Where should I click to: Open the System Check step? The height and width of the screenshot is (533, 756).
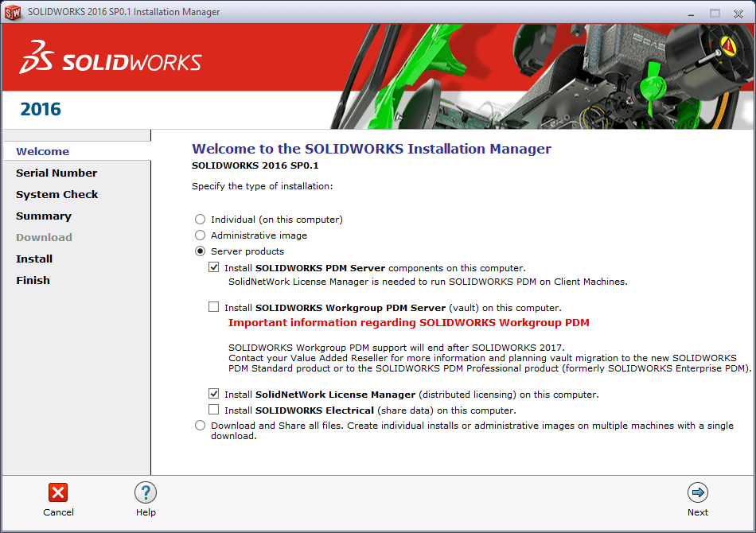click(57, 194)
